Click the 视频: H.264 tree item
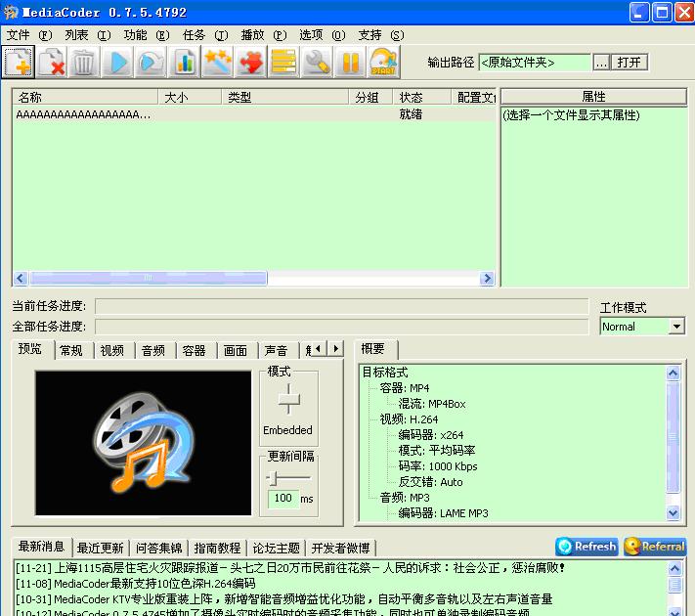This screenshot has height=616, width=695. [x=409, y=419]
